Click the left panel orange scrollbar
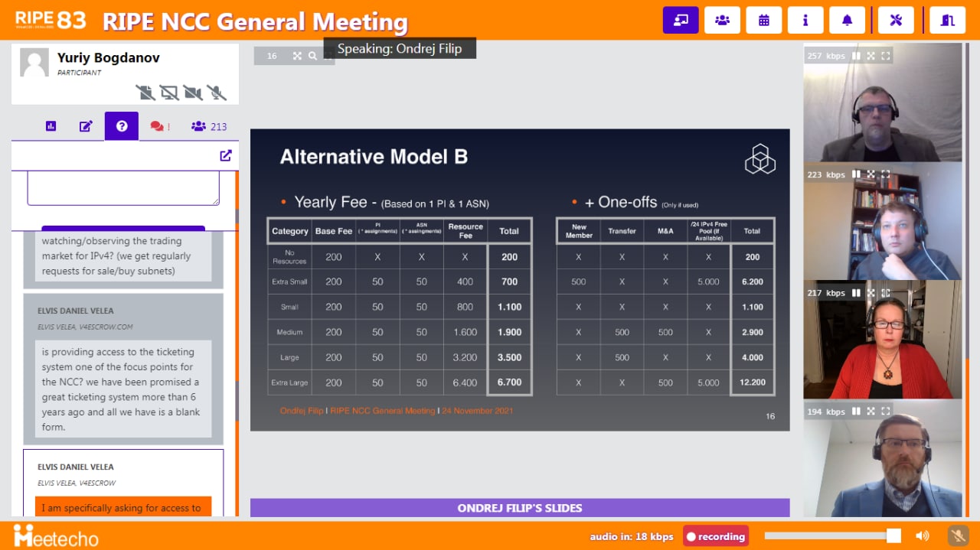The height and width of the screenshot is (550, 980). pyautogui.click(x=237, y=344)
